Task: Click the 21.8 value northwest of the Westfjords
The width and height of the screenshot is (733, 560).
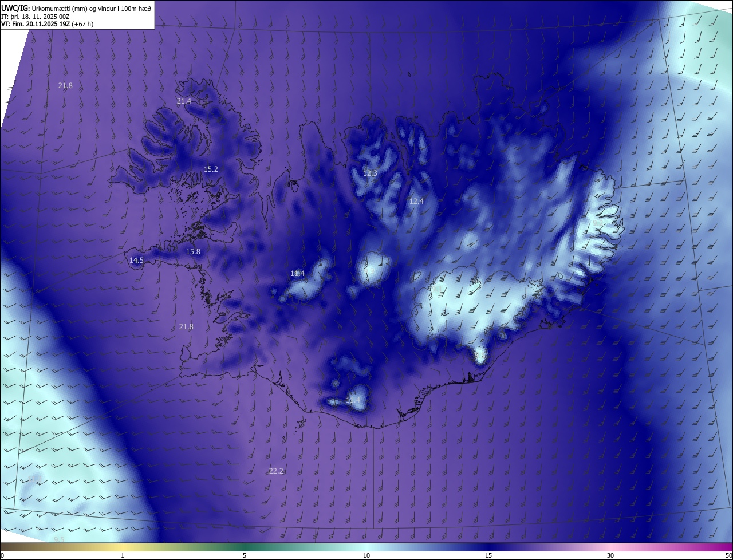Action: click(x=65, y=85)
